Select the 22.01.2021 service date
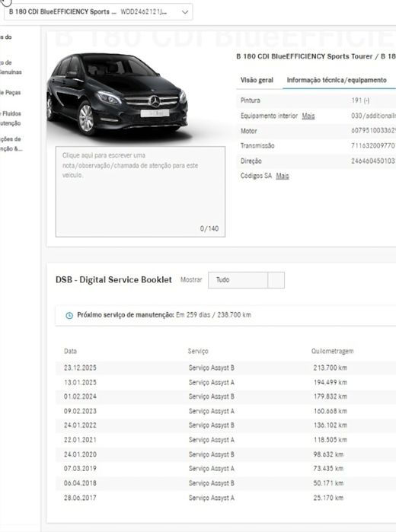This screenshot has height=532, width=396. 80,440
